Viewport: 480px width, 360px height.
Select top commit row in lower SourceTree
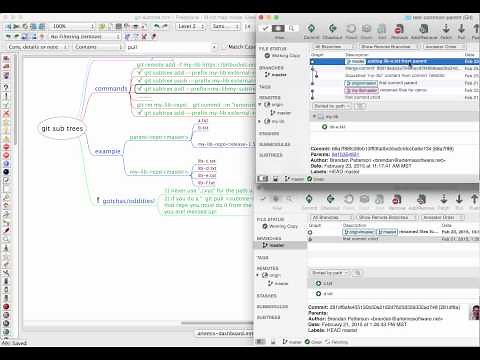[x=394, y=232]
